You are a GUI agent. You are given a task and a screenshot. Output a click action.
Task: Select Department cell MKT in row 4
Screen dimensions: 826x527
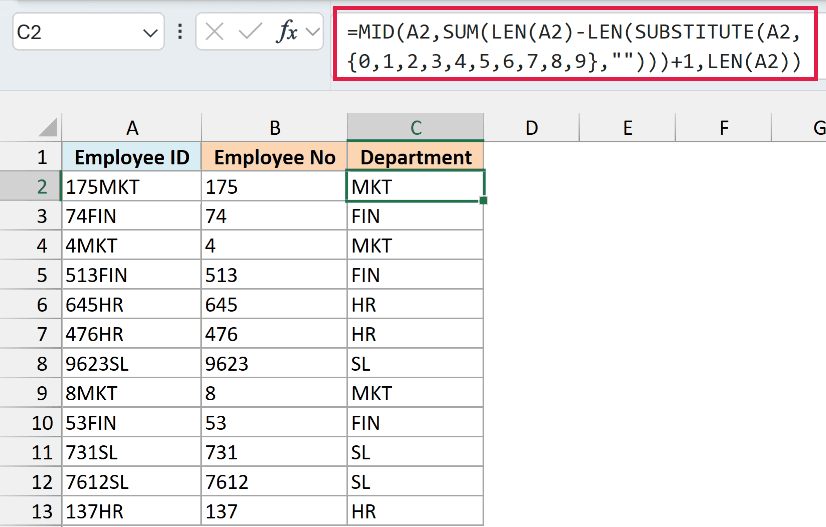pos(416,246)
